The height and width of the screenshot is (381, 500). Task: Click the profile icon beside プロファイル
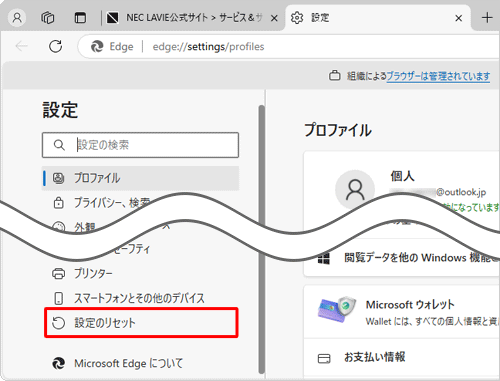[59, 178]
